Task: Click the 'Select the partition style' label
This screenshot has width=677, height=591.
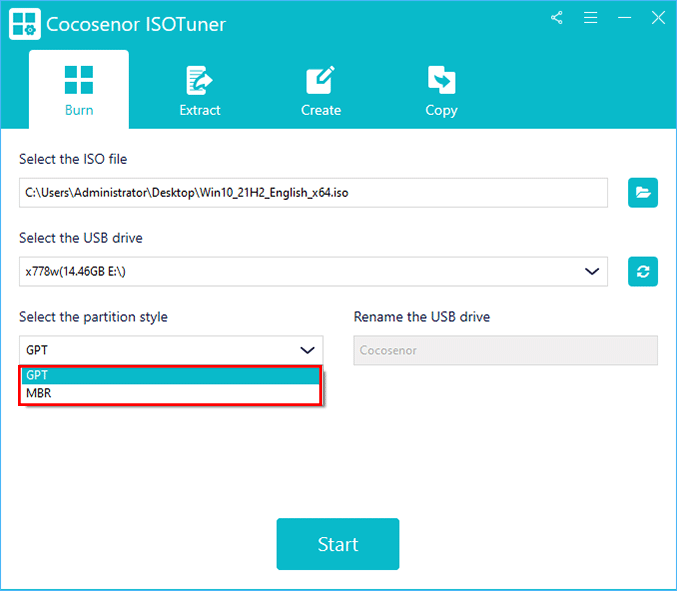Action: 93,317
